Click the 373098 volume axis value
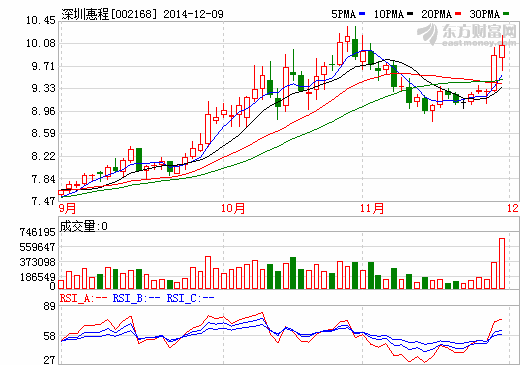The height and width of the screenshot is (365, 520). pos(38,262)
